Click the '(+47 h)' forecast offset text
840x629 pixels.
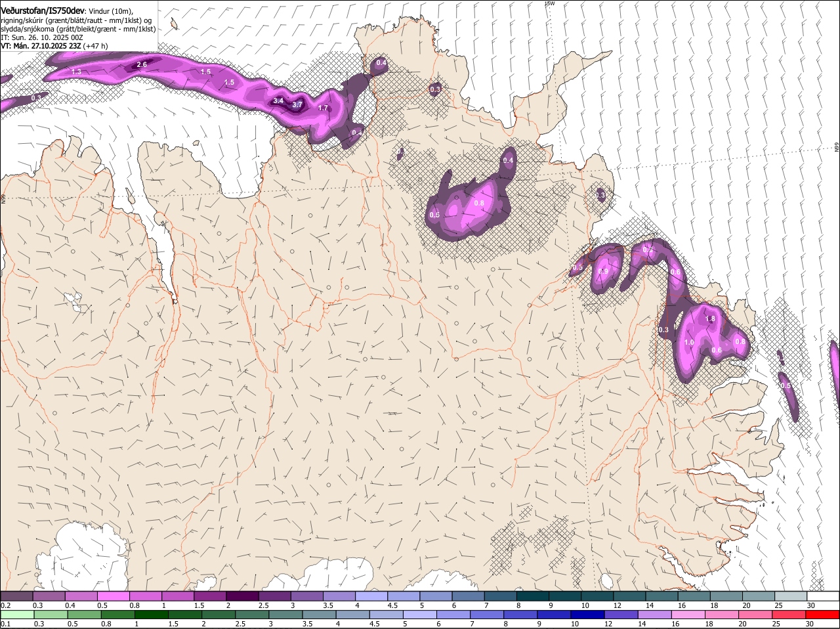pyautogui.click(x=96, y=46)
